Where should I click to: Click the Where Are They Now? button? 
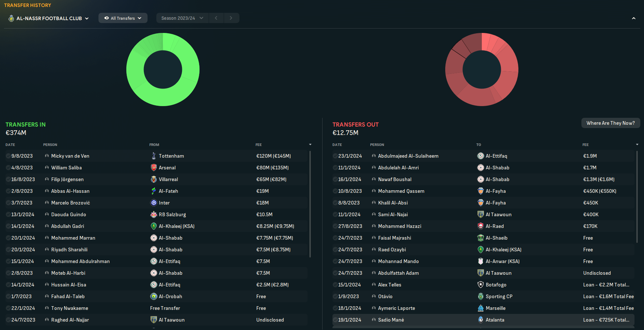click(611, 123)
